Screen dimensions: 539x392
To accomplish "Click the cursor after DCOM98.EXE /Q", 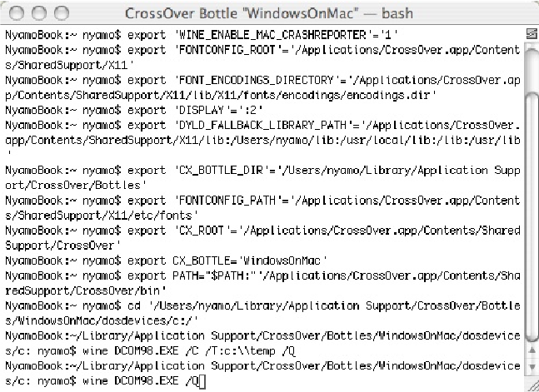I will [202, 380].
